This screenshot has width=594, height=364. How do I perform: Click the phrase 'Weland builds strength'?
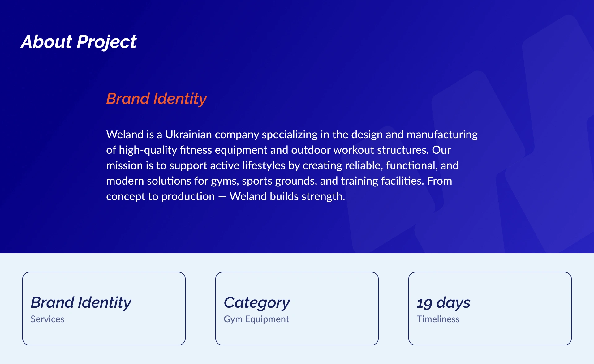tap(287, 196)
